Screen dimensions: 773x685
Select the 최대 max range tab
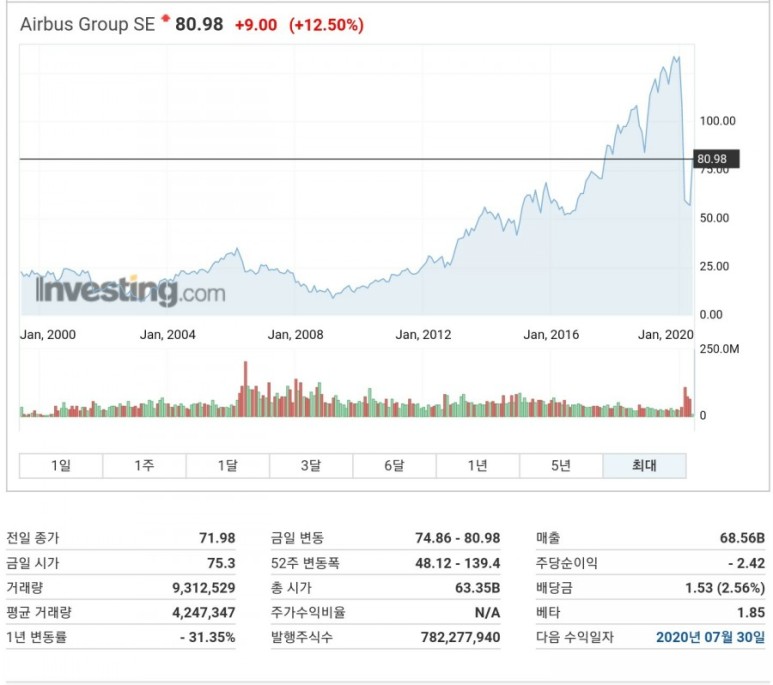pyautogui.click(x=644, y=465)
